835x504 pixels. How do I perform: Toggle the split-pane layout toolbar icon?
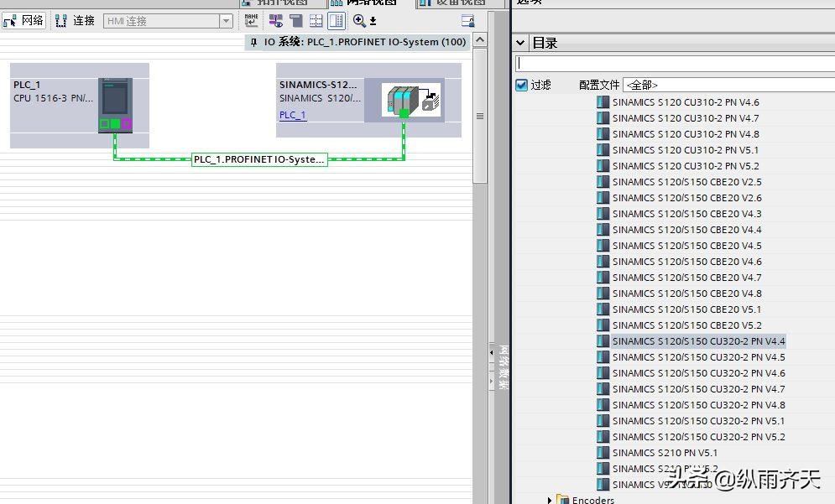click(337, 21)
